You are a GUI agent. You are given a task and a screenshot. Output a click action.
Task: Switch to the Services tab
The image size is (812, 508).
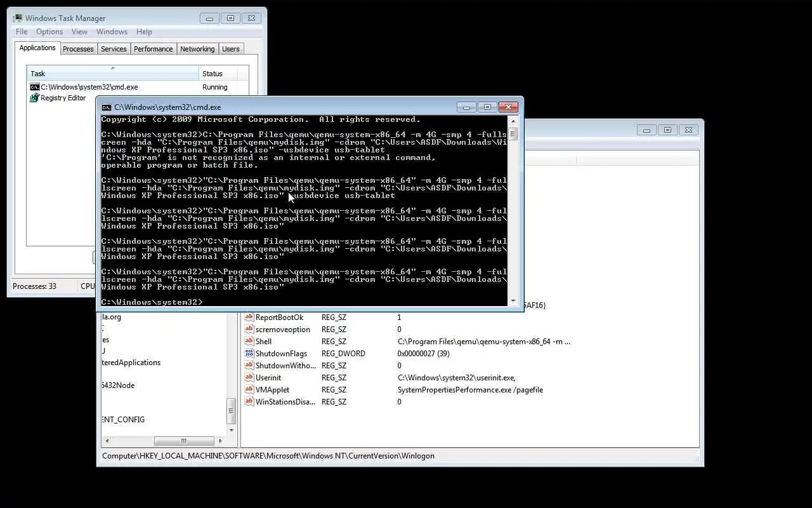[x=114, y=49]
